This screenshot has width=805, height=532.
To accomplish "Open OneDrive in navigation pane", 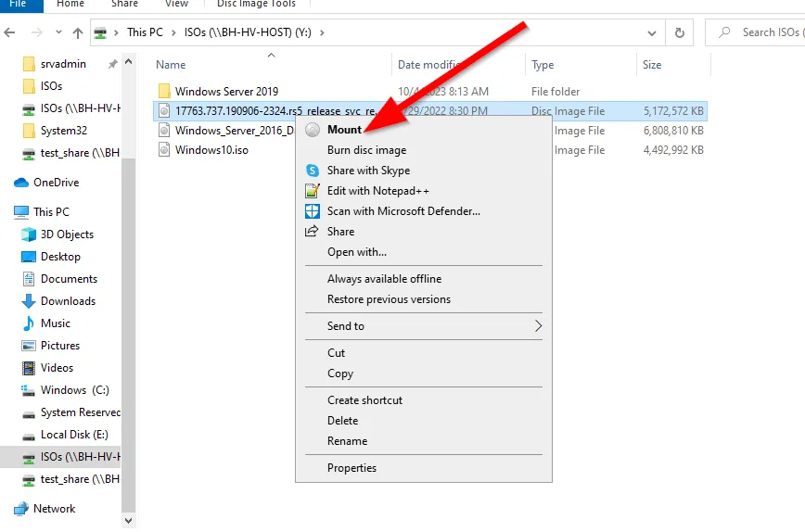I will click(56, 182).
